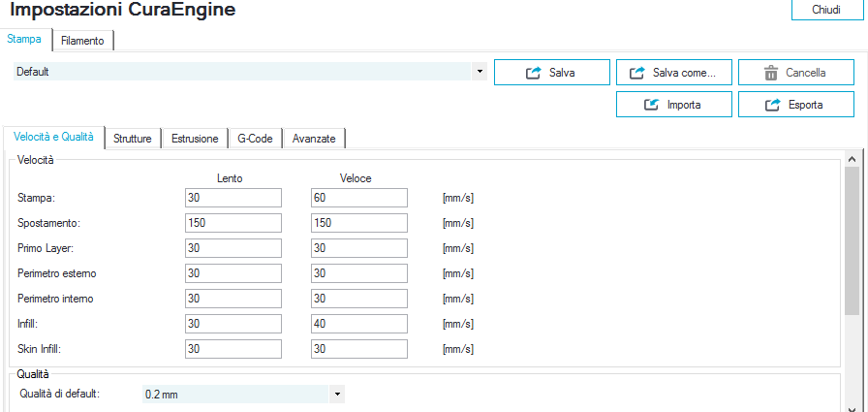Expand the Default profile dropdown
Image resolution: width=868 pixels, height=412 pixels.
pyautogui.click(x=480, y=72)
